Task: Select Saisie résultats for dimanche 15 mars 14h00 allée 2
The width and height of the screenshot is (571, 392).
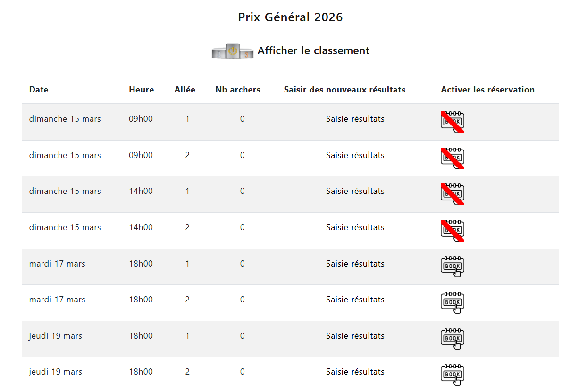Action: (355, 227)
